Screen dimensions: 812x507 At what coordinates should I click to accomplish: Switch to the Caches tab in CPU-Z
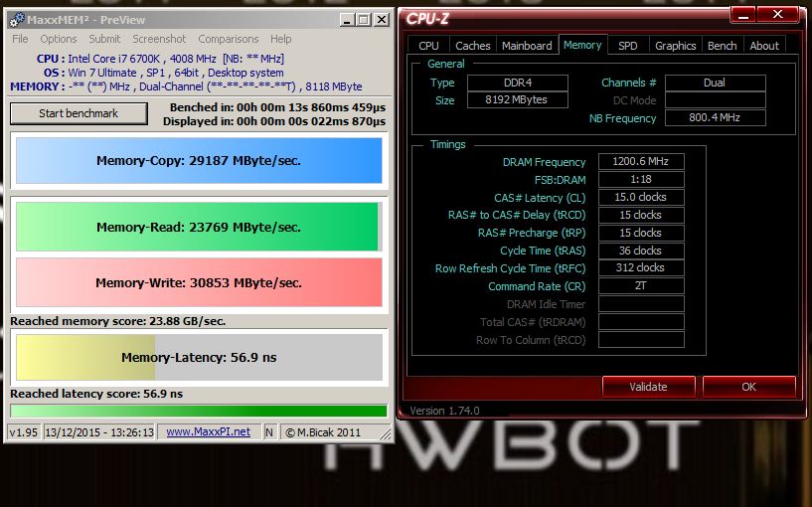(x=473, y=46)
